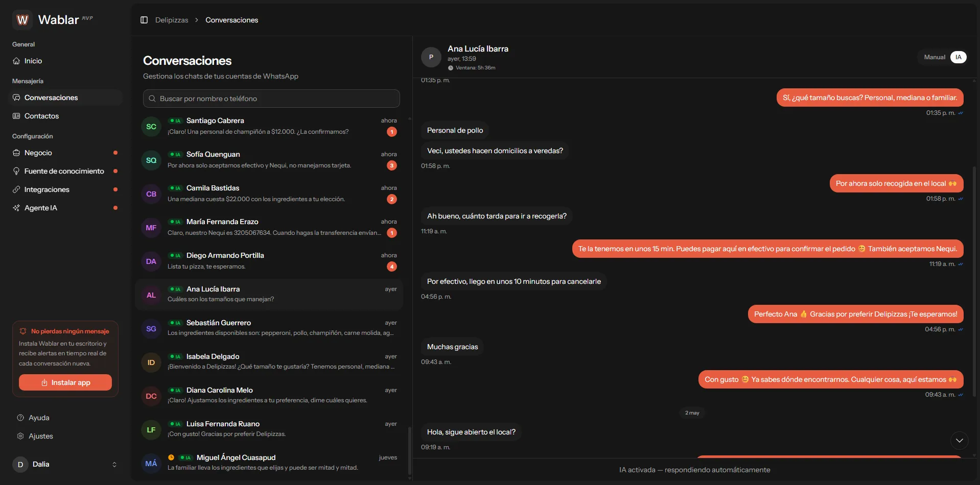Toggle the sidebar panel icon
The image size is (980, 485).
[144, 20]
